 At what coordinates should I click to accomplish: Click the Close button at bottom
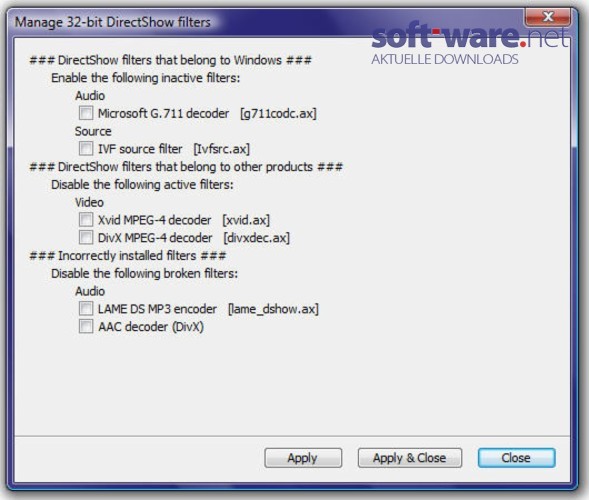(516, 458)
